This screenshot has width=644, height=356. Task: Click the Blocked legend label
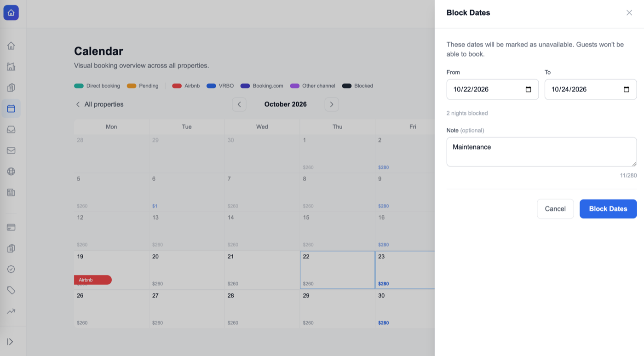[363, 86]
